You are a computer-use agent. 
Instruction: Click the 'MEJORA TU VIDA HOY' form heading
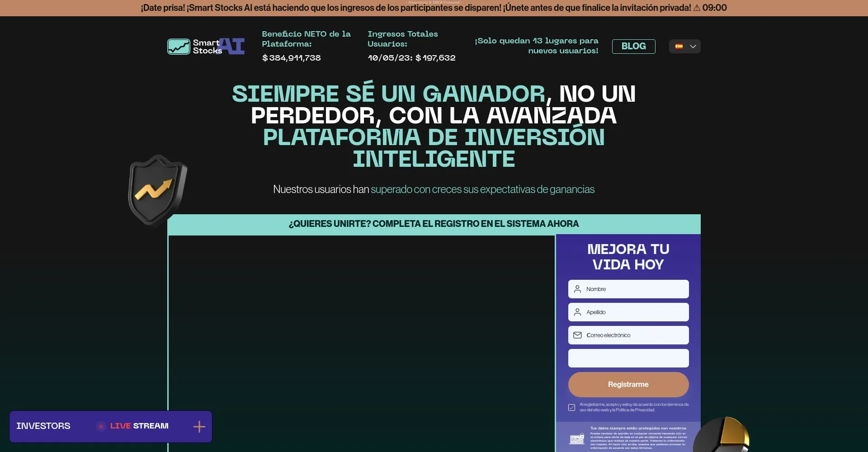(x=628, y=257)
